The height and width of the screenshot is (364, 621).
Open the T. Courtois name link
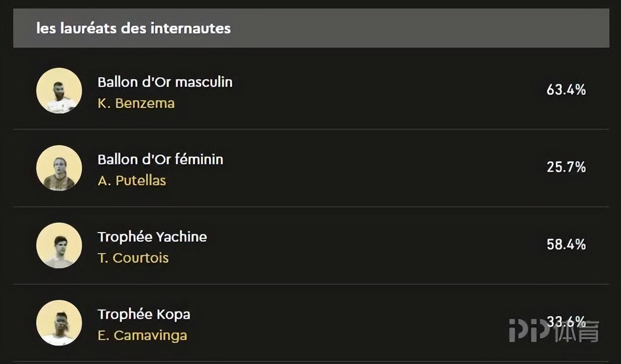point(133,258)
